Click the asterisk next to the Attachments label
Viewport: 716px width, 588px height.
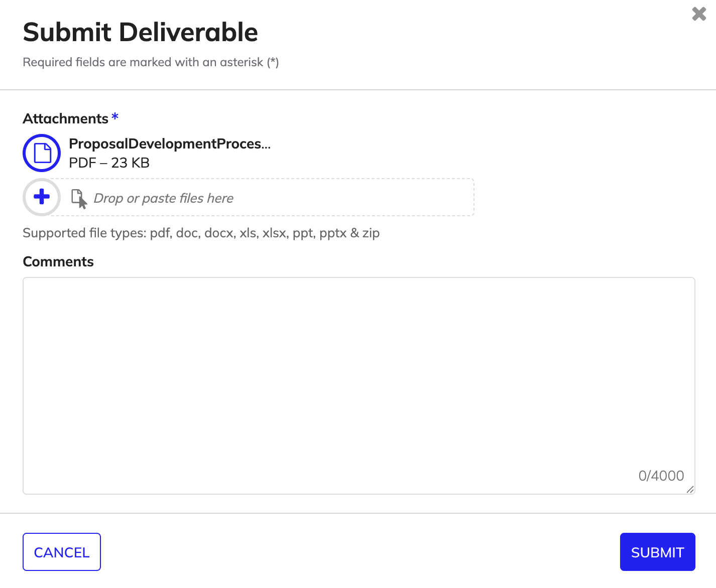coord(115,117)
